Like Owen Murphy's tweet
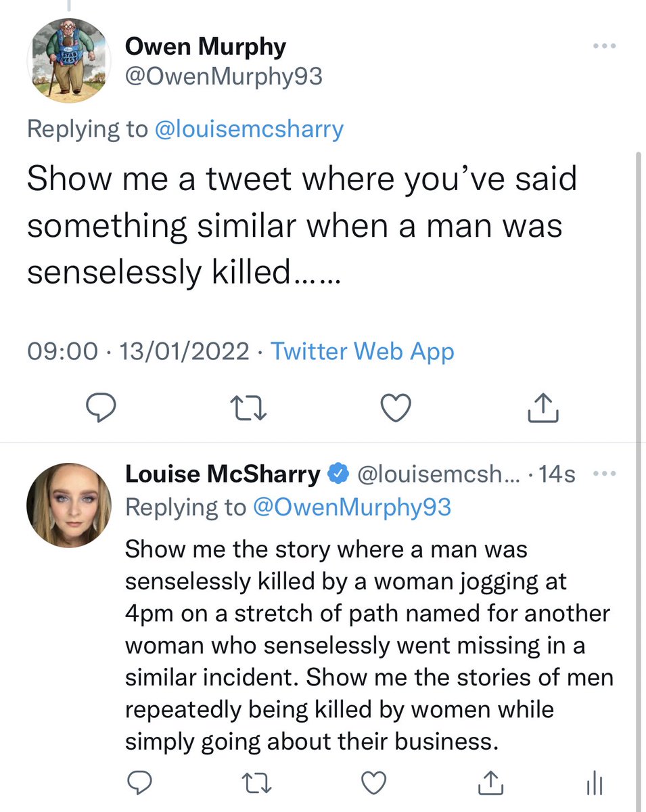 point(396,408)
